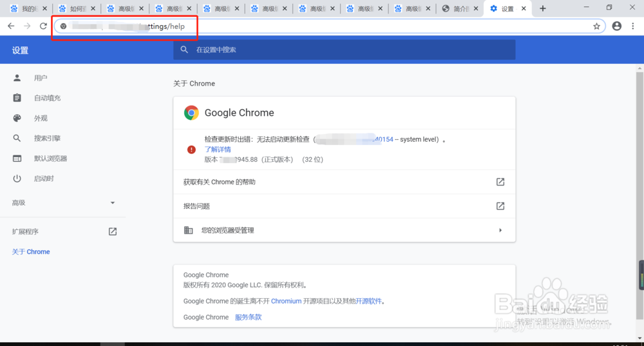
Task: Reload the page with the refresh icon
Action: point(43,26)
